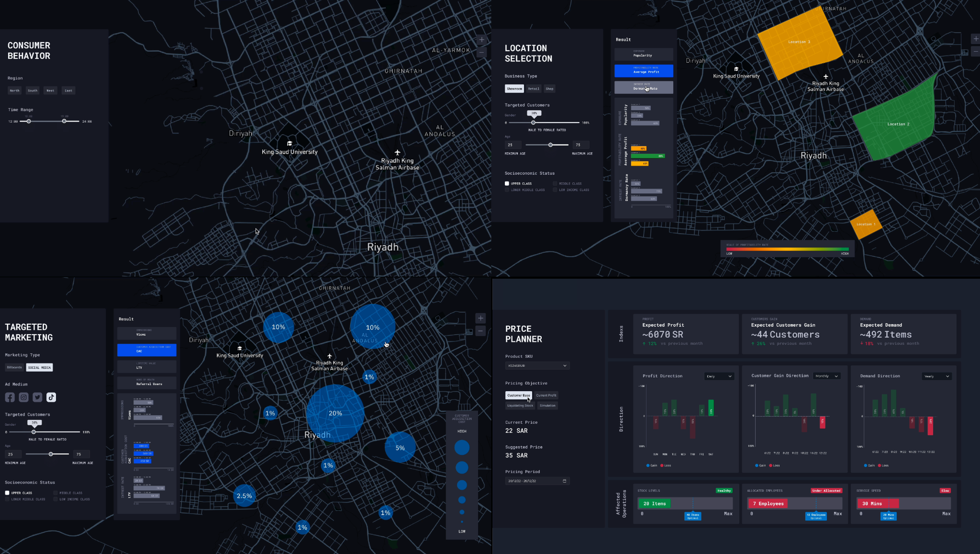Choose the Showroom business type

click(514, 89)
